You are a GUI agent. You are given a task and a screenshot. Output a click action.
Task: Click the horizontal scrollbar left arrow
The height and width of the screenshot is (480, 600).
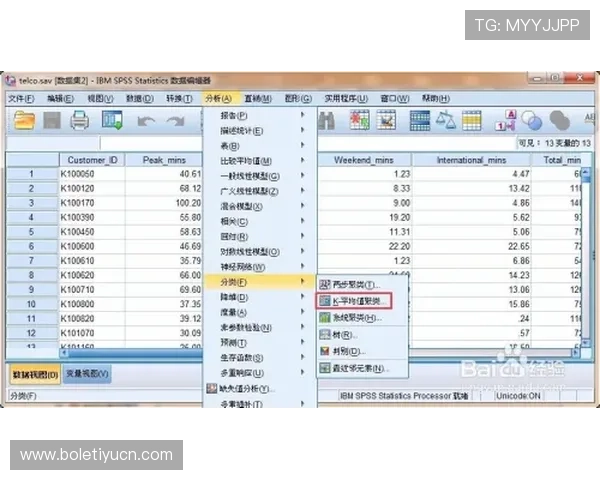(x=64, y=353)
